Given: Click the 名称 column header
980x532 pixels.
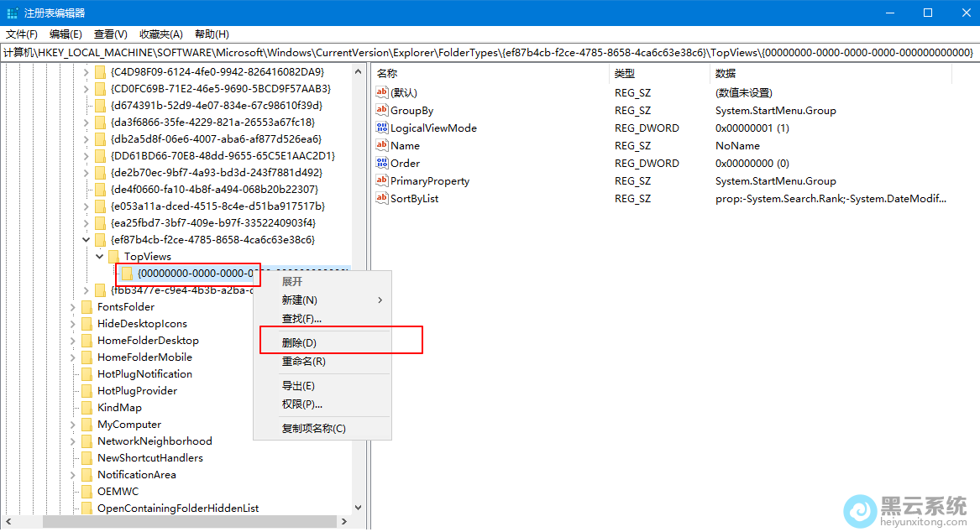Looking at the screenshot, I should click(387, 74).
